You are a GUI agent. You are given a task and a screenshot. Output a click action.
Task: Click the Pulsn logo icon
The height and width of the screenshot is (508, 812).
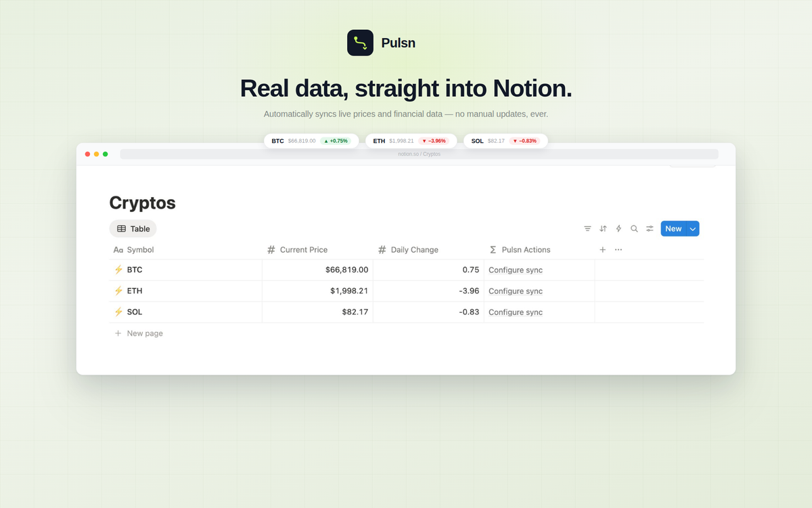point(360,43)
